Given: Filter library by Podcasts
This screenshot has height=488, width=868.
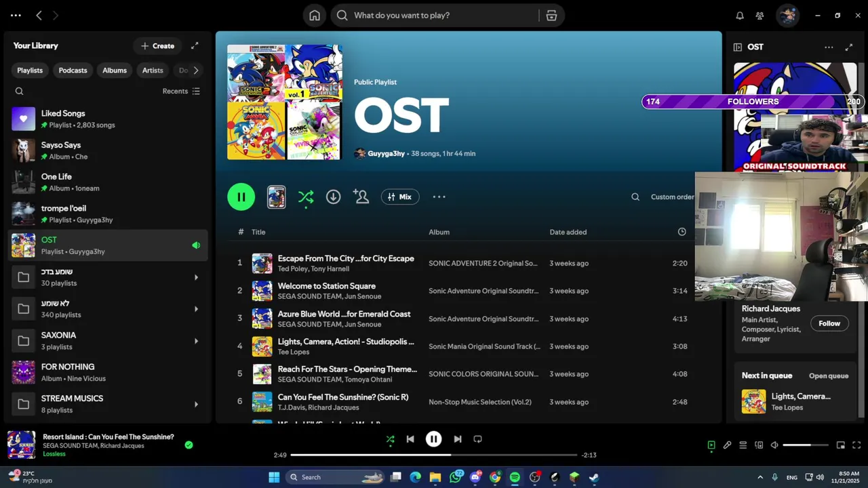Looking at the screenshot, I should pos(73,70).
